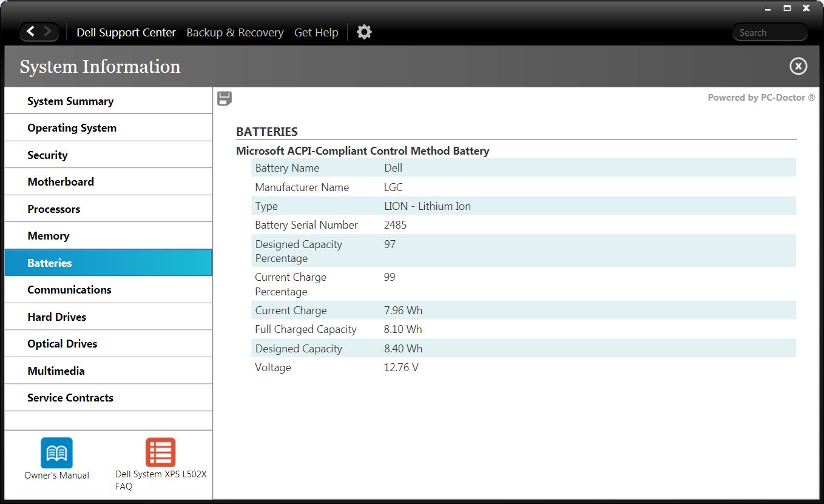Select Motherboard in the sidebar
Viewport: 824px width, 504px height.
click(109, 182)
